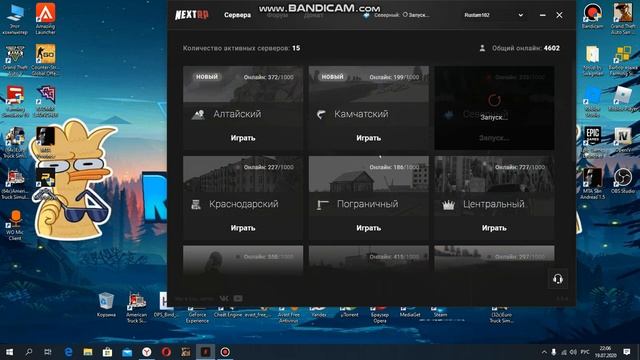Click Играть on the Краснодарский server

pyautogui.click(x=243, y=228)
